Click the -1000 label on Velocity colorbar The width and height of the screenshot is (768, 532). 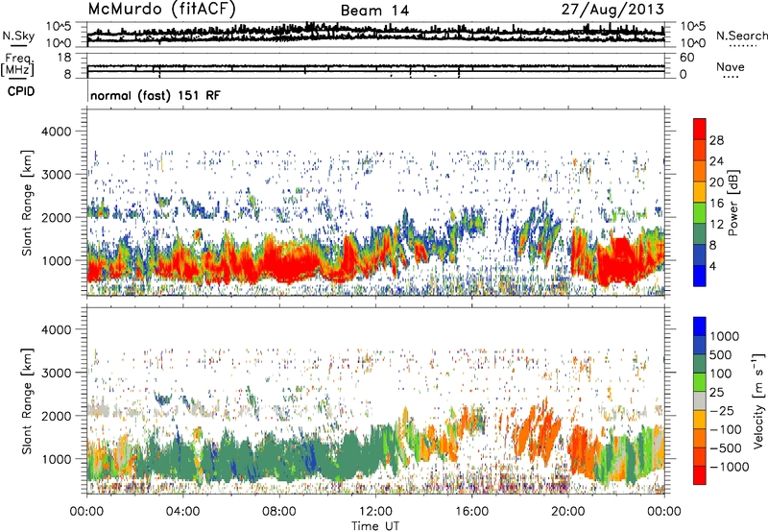[x=730, y=467]
